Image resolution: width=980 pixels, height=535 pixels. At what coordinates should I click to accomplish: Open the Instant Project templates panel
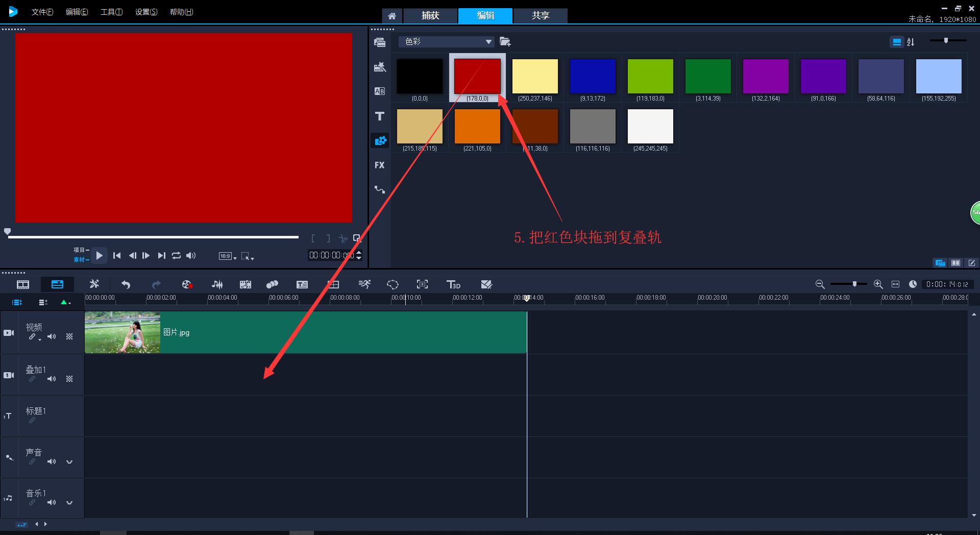380,67
